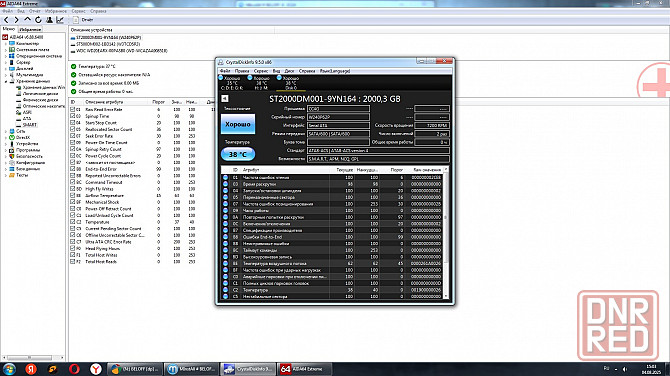Expand the Мультимедиа tree node
The height and width of the screenshot is (376, 670).
6,75
